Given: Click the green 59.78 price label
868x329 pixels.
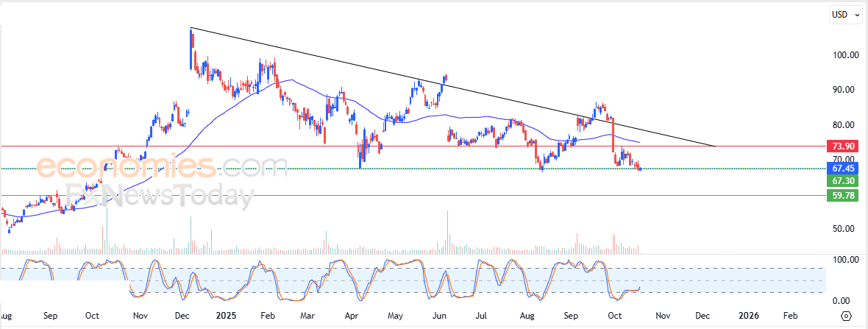Looking at the screenshot, I should tap(842, 196).
